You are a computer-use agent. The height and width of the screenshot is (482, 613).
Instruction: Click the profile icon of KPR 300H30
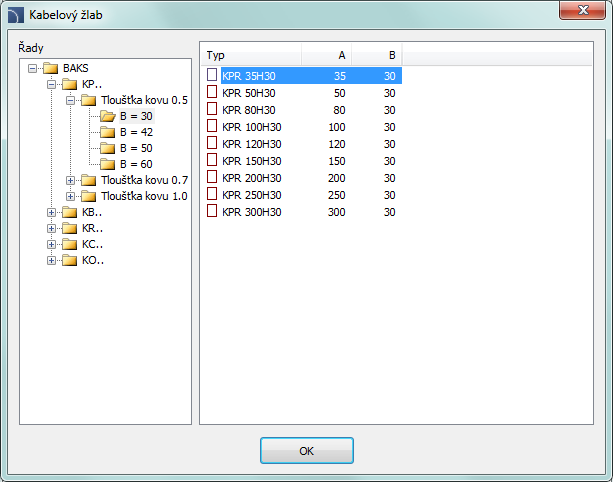[212, 211]
